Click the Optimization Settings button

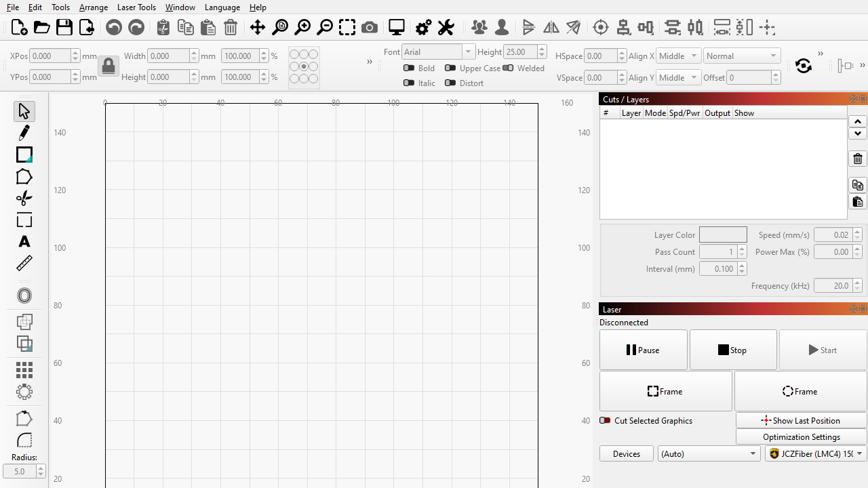pos(801,437)
